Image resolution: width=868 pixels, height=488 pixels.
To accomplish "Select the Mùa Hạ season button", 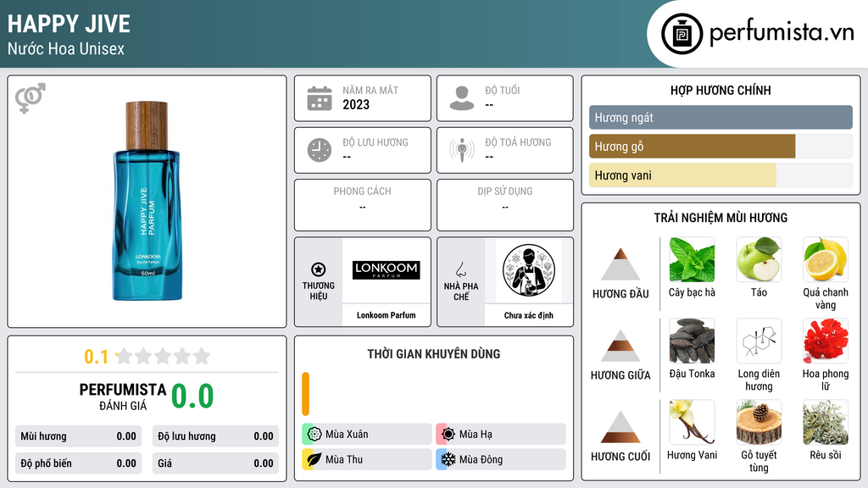I will coord(501,434).
